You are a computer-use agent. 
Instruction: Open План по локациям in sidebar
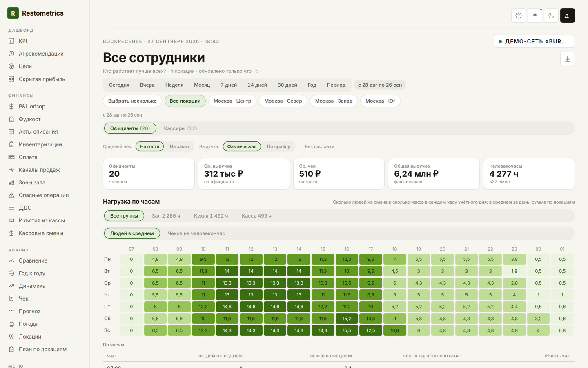click(42, 349)
